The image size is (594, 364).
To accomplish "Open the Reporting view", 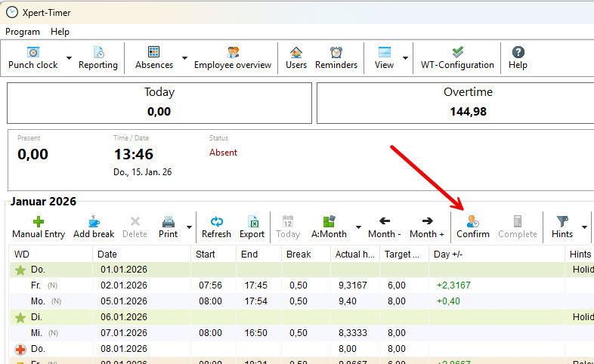I will point(98,57).
